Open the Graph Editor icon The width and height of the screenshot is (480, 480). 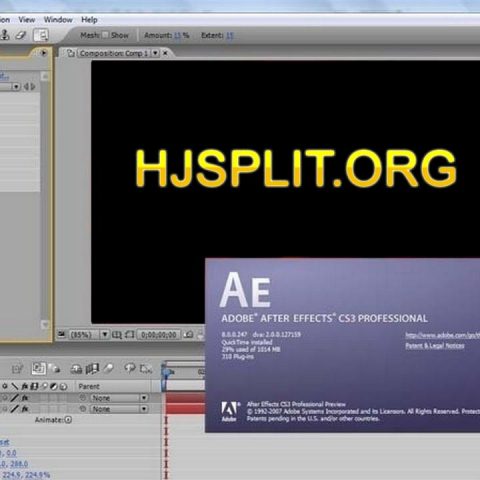[x=146, y=369]
